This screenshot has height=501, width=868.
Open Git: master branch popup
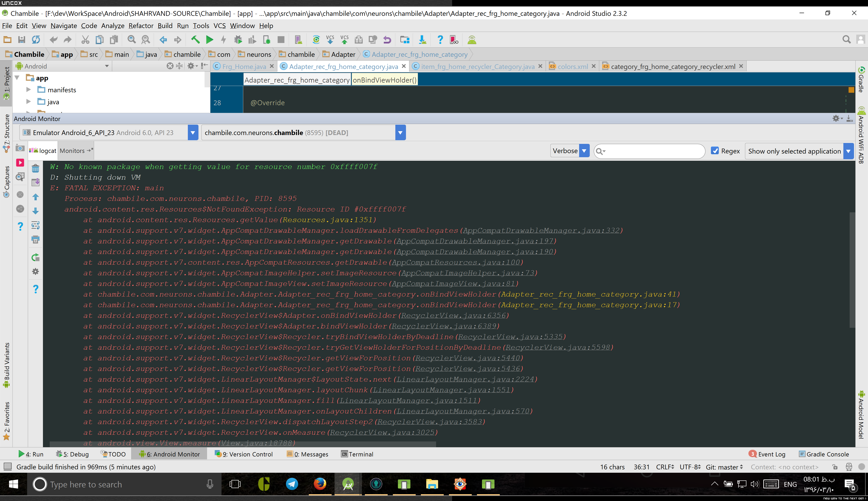coord(724,467)
